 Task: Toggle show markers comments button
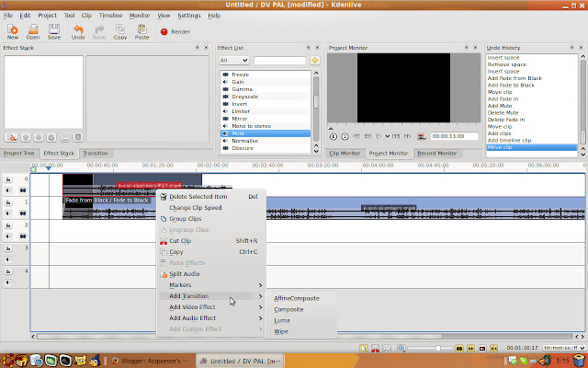(482, 349)
